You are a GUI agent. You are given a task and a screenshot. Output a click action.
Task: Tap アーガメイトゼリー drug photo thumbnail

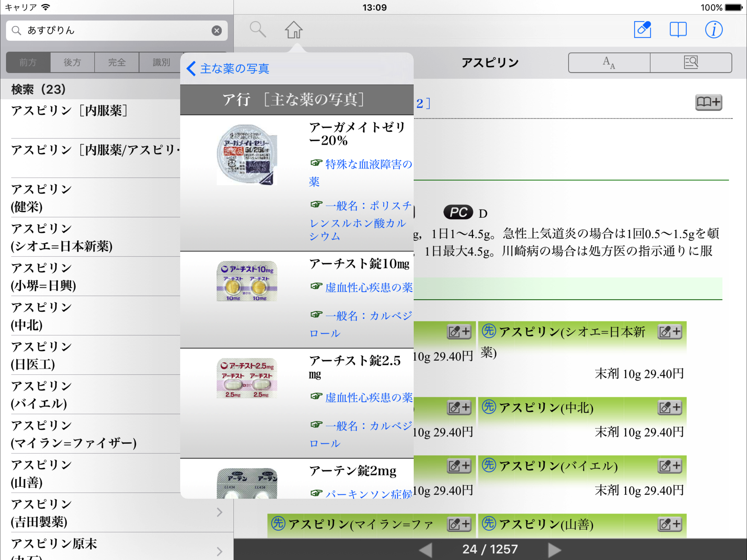[247, 155]
